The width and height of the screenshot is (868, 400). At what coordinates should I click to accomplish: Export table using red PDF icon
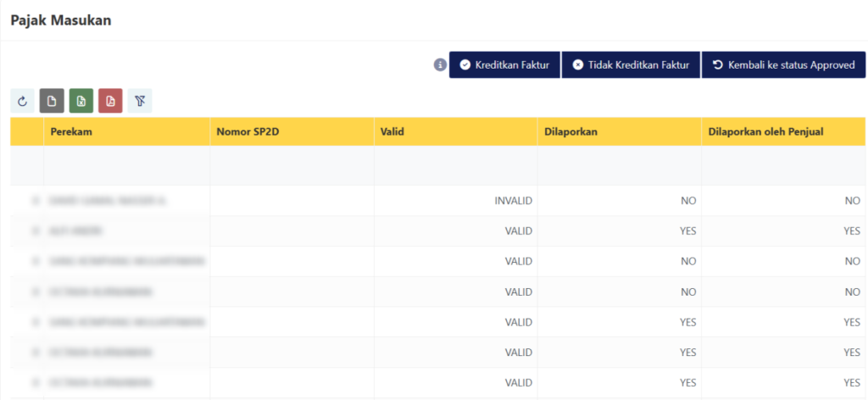(x=110, y=102)
